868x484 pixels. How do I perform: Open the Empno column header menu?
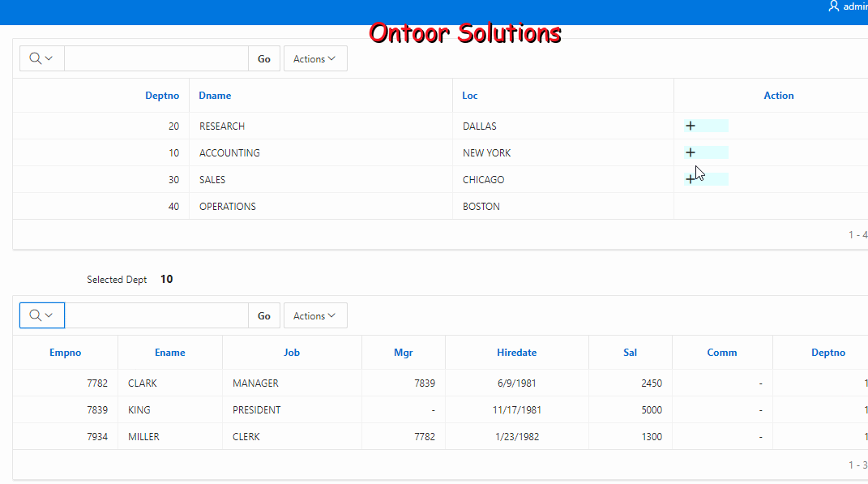point(65,353)
